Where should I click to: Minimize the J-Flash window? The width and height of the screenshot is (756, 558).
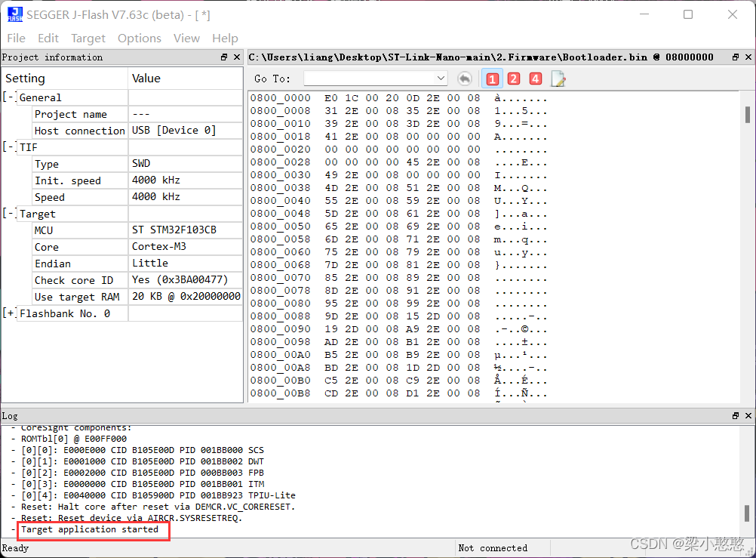644,14
